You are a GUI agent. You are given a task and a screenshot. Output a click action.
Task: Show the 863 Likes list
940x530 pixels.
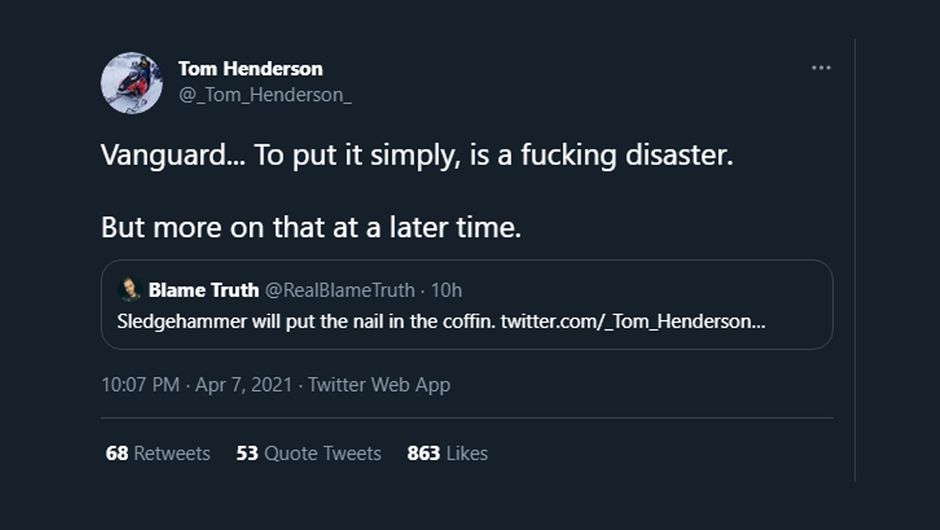click(x=447, y=454)
